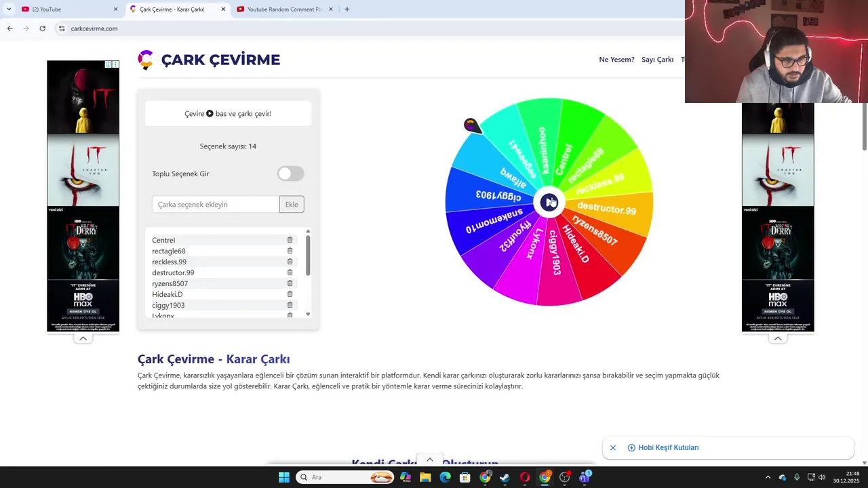Select the rectagle68 list row text
The image size is (868, 488).
[169, 251]
